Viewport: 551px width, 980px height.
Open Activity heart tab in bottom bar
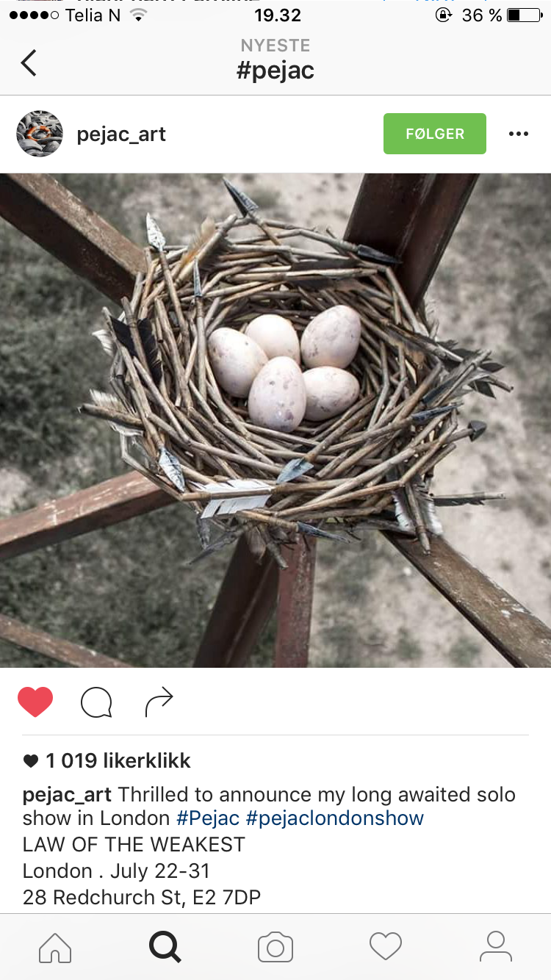click(386, 947)
